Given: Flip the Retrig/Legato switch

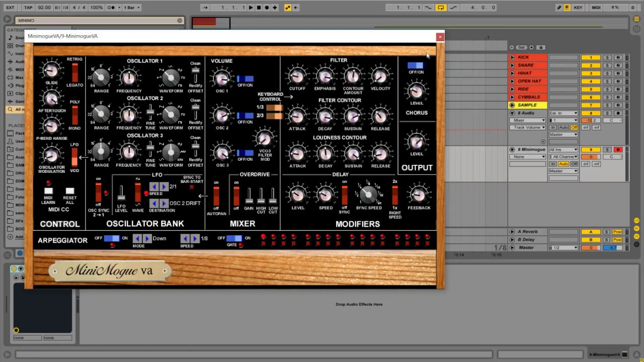Looking at the screenshot, I should [x=75, y=72].
